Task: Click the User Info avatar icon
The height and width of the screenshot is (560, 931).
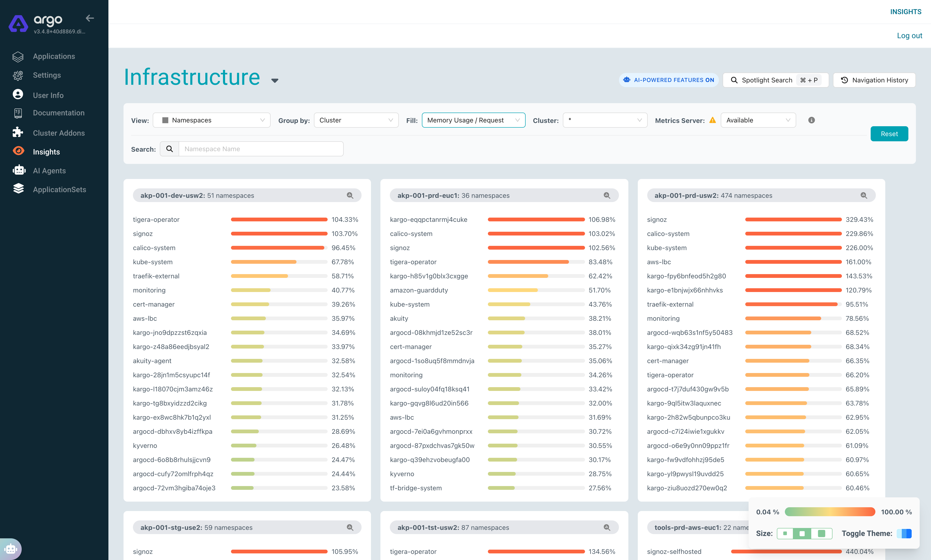Action: (x=18, y=94)
